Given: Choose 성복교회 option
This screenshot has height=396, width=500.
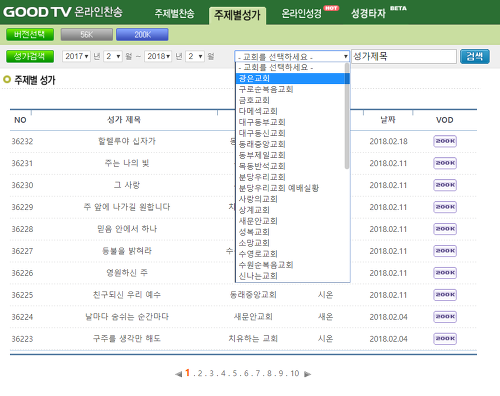Looking at the screenshot, I should click(x=290, y=232).
